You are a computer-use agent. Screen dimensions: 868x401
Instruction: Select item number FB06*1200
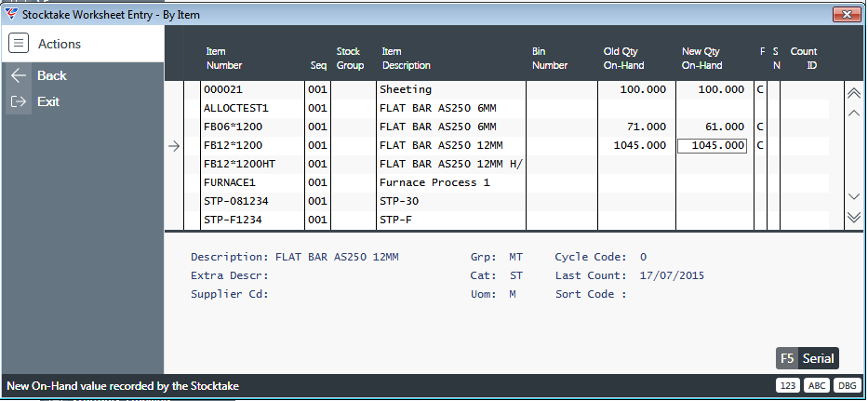tap(233, 127)
